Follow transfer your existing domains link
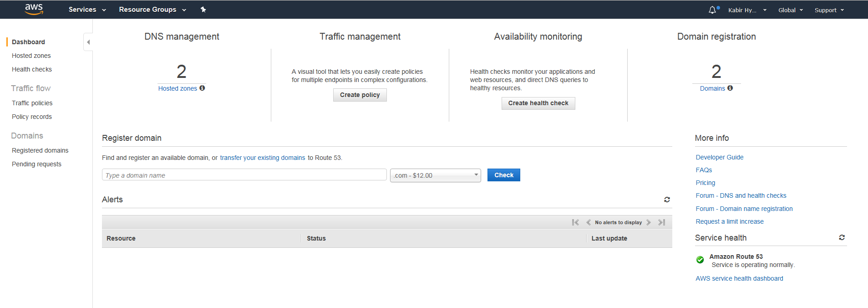 point(263,158)
